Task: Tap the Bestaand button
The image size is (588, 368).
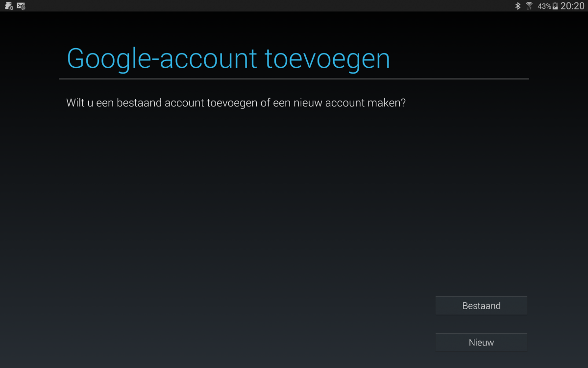Action: tap(481, 306)
